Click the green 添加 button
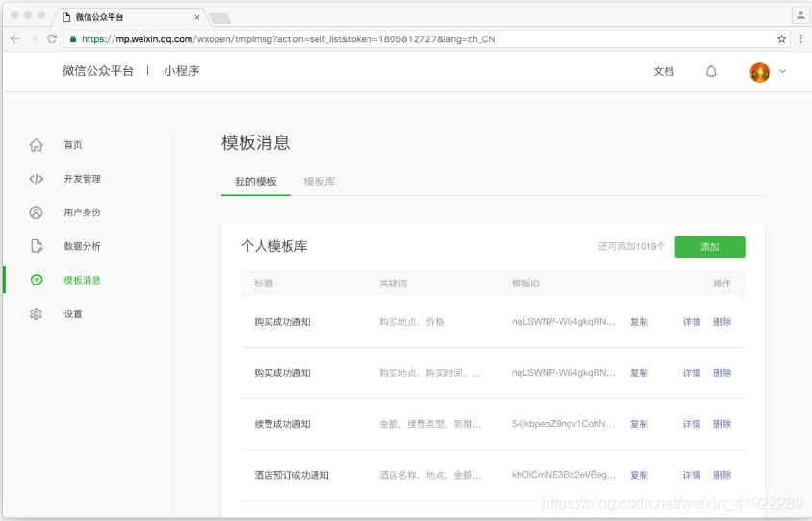This screenshot has width=812, height=521. pos(710,247)
